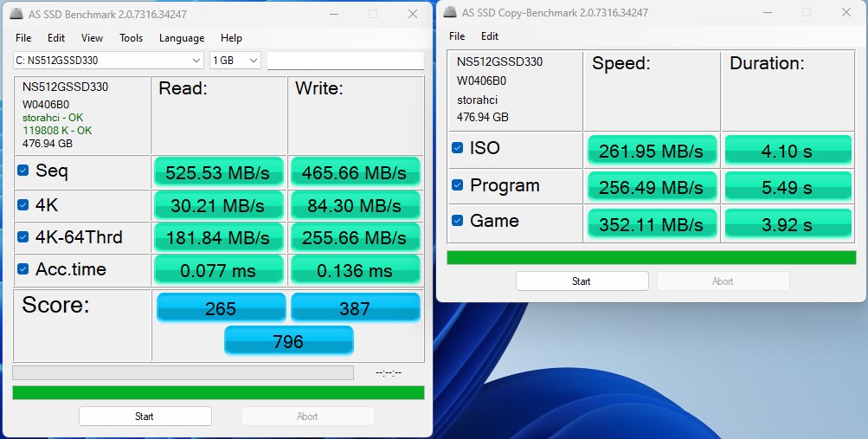Click ISO duration 4.10 s
The height and width of the screenshot is (439, 868).
788,150
